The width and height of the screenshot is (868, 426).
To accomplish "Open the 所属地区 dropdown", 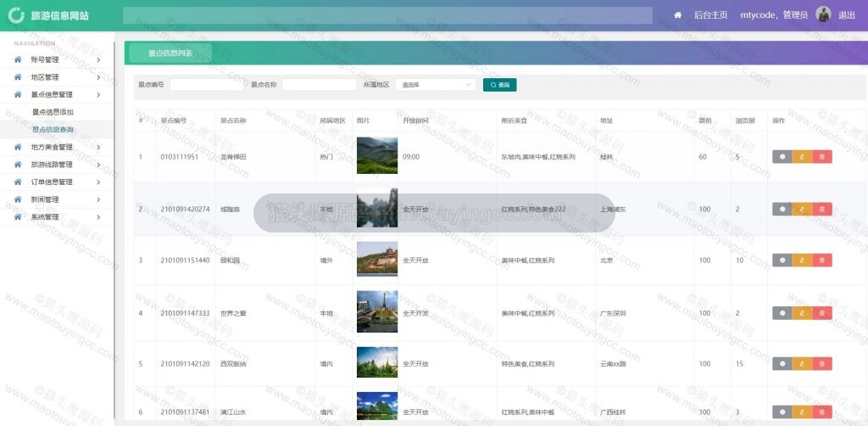I will tap(436, 85).
